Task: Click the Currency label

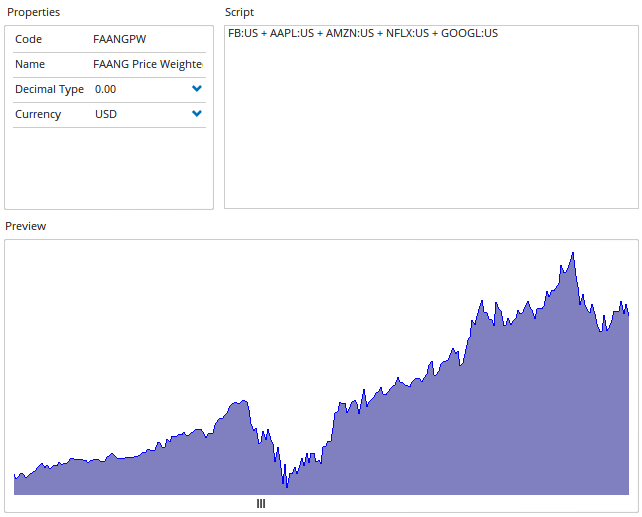Action: point(38,114)
